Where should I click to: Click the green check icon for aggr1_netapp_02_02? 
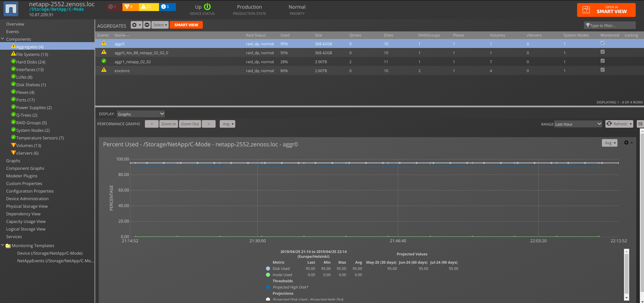103,61
